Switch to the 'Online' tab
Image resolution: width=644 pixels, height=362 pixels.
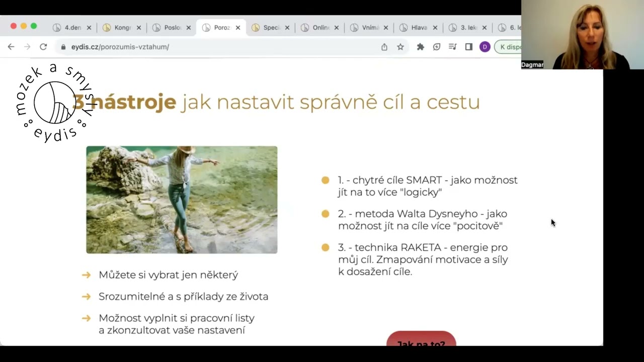(x=321, y=28)
